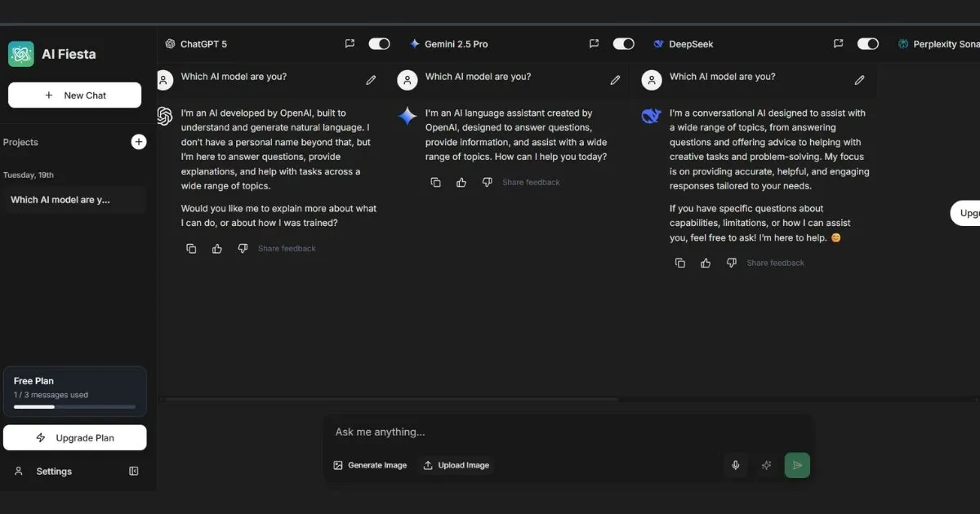
Task: Focus the 'Ask me anything...' input
Action: tap(568, 432)
